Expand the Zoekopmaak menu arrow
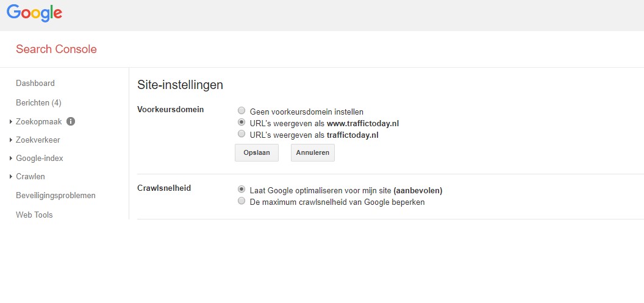 pos(11,122)
